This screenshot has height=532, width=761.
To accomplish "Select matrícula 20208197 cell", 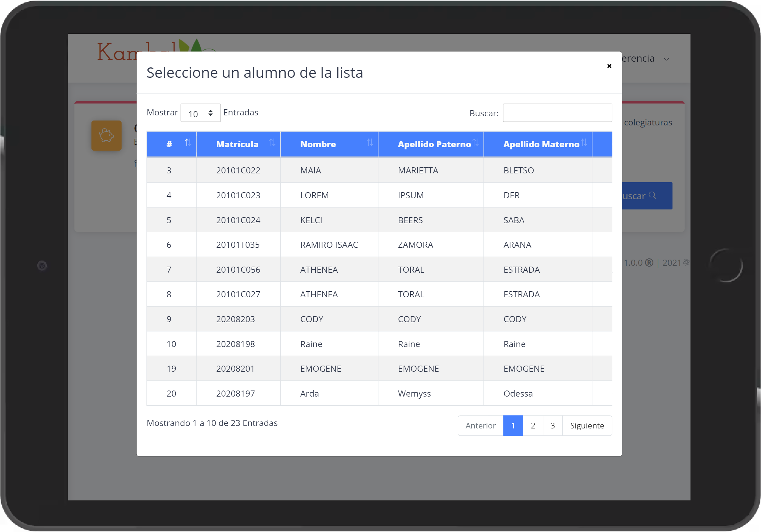I will point(238,393).
